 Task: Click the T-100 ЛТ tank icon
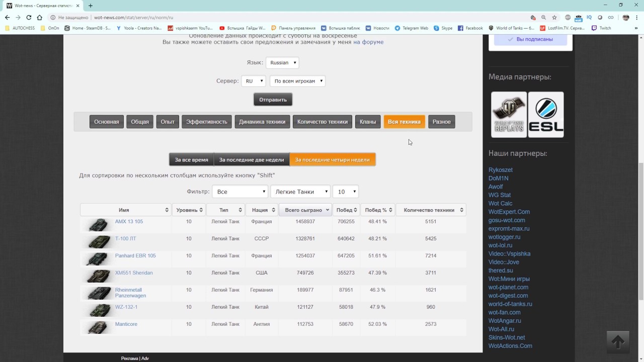click(98, 241)
